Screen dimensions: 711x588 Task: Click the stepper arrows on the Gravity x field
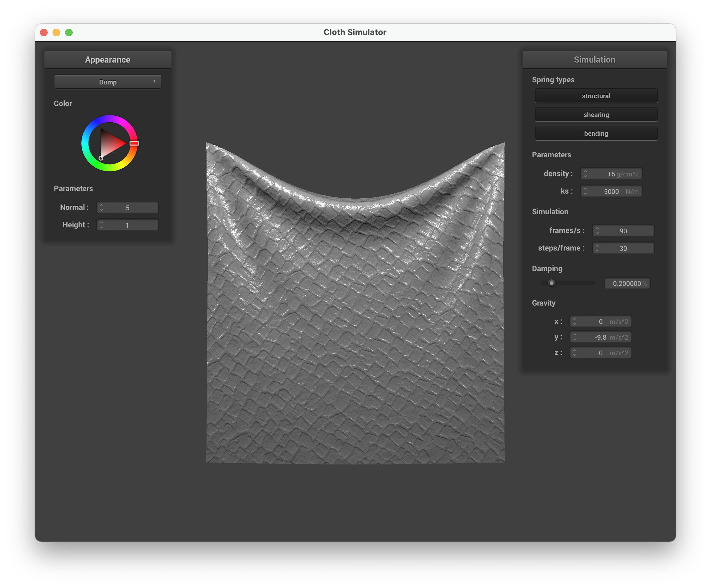tap(574, 322)
